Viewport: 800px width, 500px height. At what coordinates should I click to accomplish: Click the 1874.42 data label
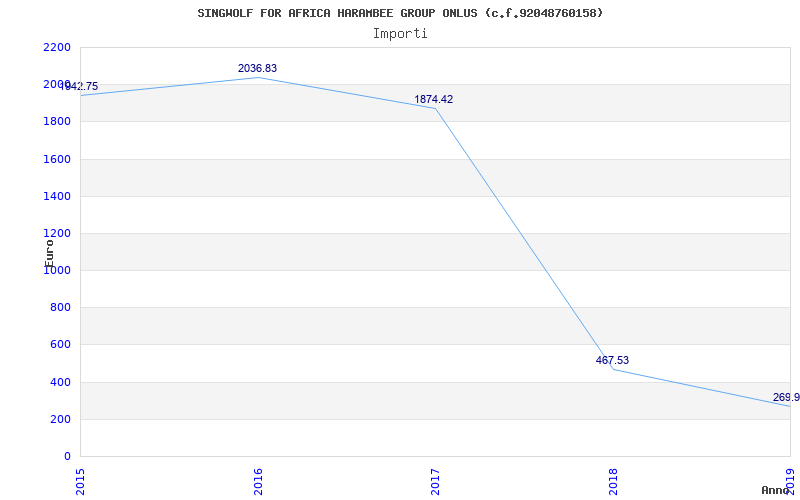coord(433,99)
